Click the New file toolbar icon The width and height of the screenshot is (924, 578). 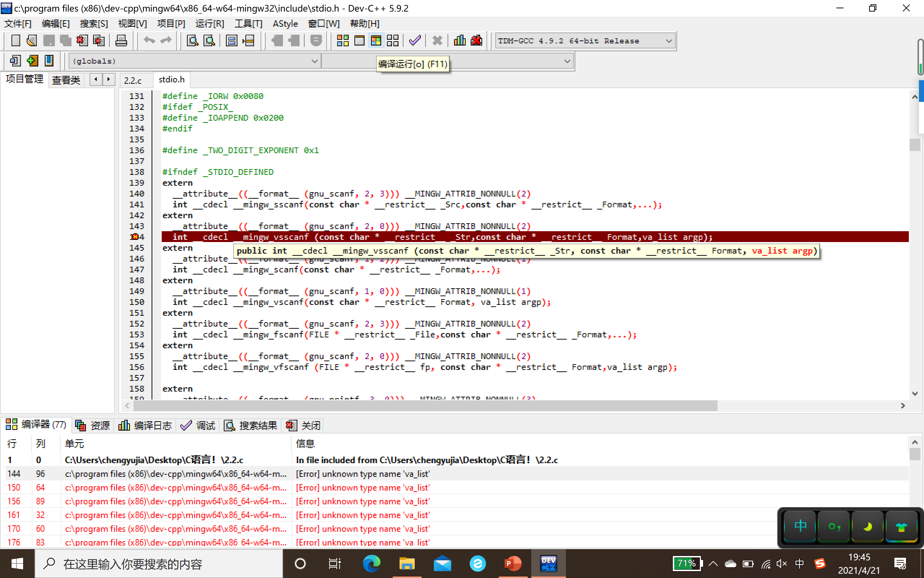(x=16, y=40)
